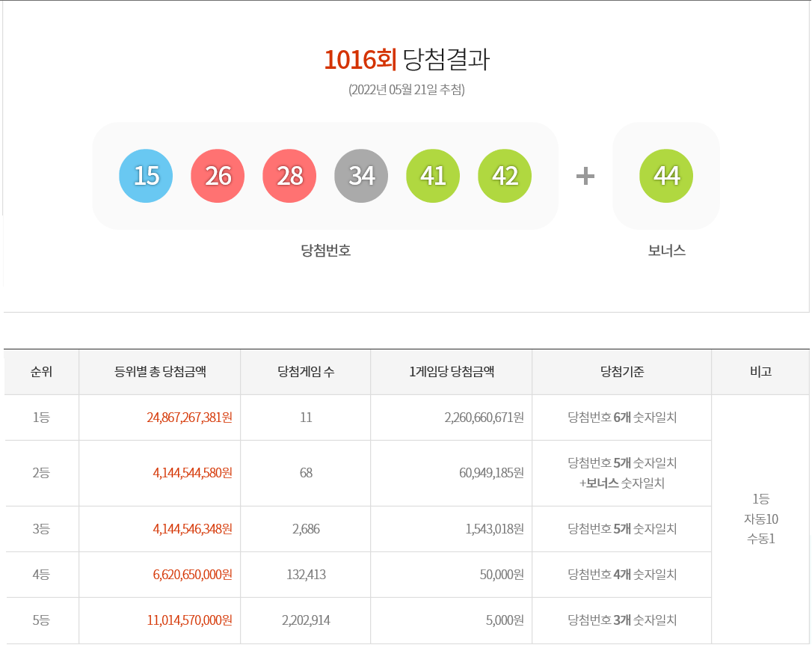Click the plus sign before the bonus ball

[x=585, y=177]
